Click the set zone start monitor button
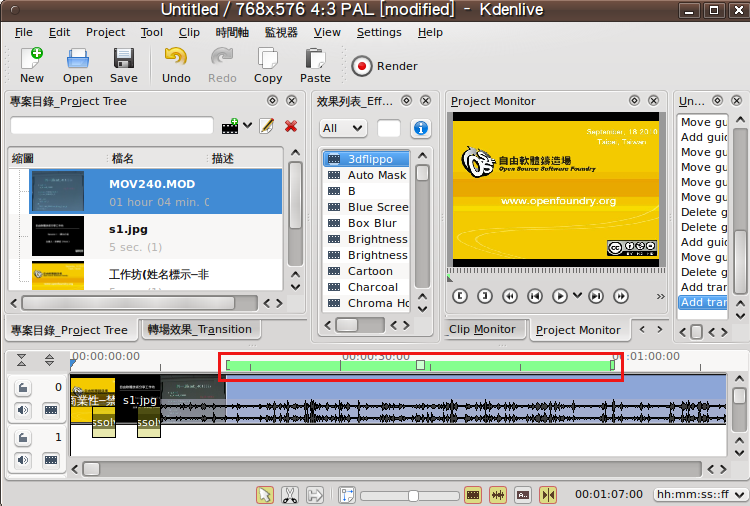Viewport: 750px width, 506px height. pos(460,296)
